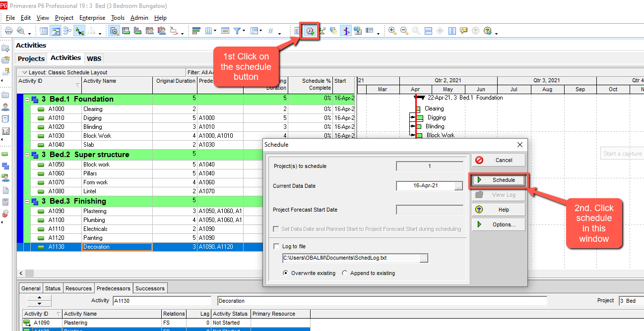Open the Enterprise menu
The image size is (644, 331).
tap(92, 18)
